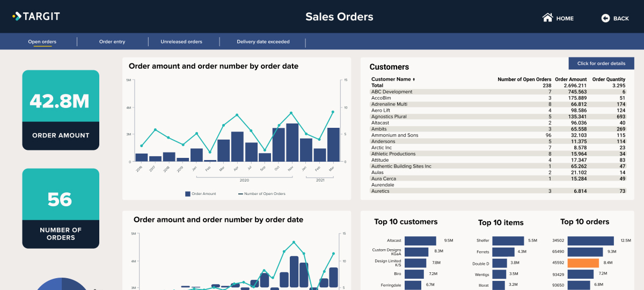Select the Aurendale customer row
This screenshot has width=644, height=290.
point(499,185)
